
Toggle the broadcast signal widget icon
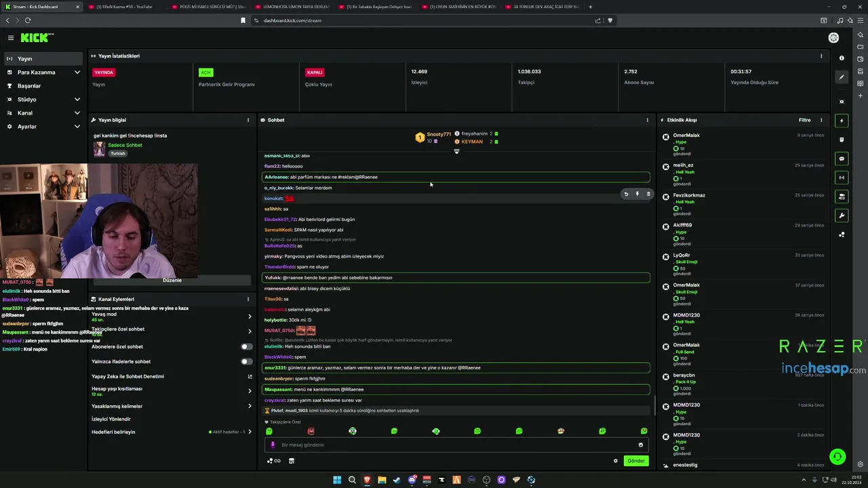tap(842, 178)
